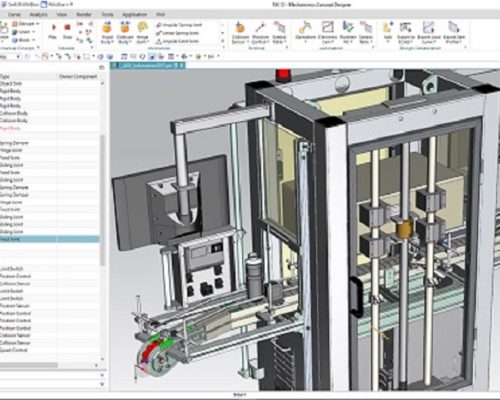The image size is (500, 400).
Task: Open the Operation tool in Automation
Action: tap(305, 33)
